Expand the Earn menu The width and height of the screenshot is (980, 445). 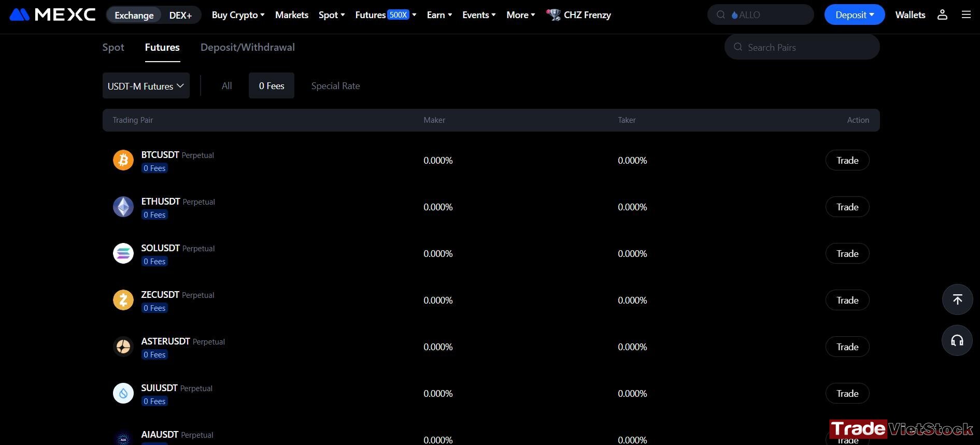[x=439, y=15]
